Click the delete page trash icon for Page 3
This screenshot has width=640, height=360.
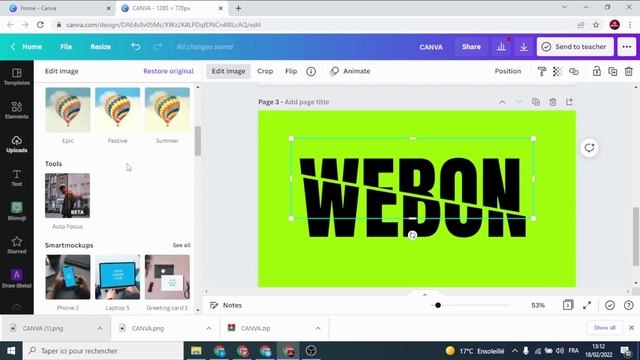tap(553, 102)
